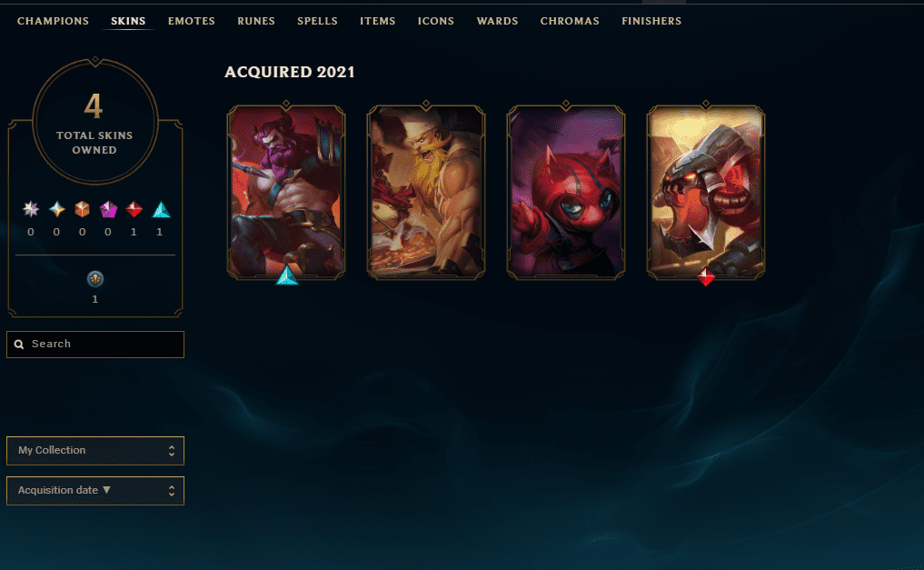The image size is (924, 570).
Task: Click the magenta Epic tier gem icon
Action: (108, 209)
